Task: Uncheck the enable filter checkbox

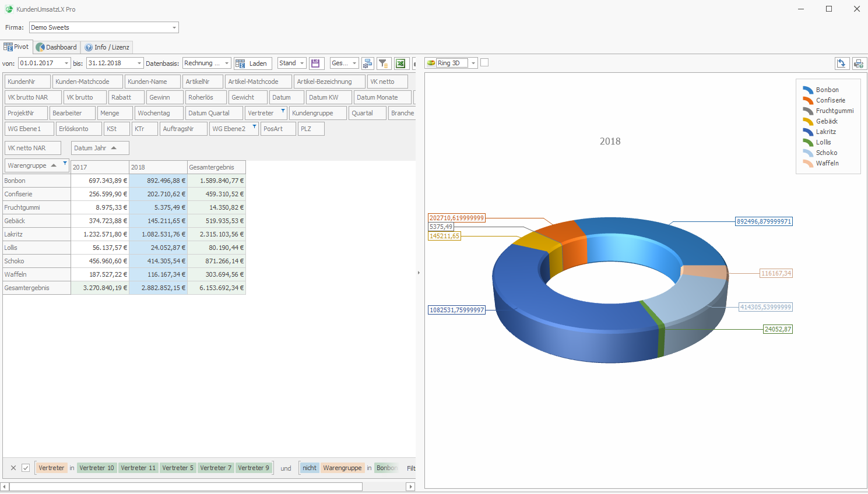Action: [26, 468]
